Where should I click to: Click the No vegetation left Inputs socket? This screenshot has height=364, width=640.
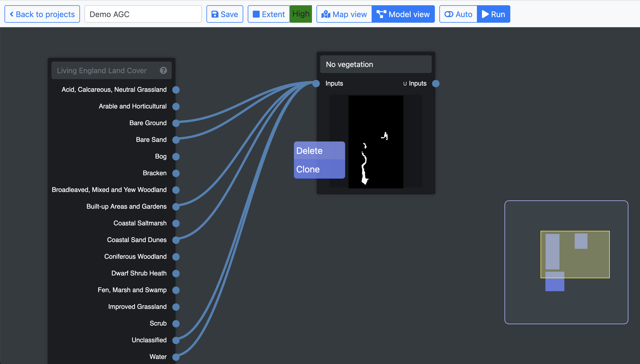point(316,83)
